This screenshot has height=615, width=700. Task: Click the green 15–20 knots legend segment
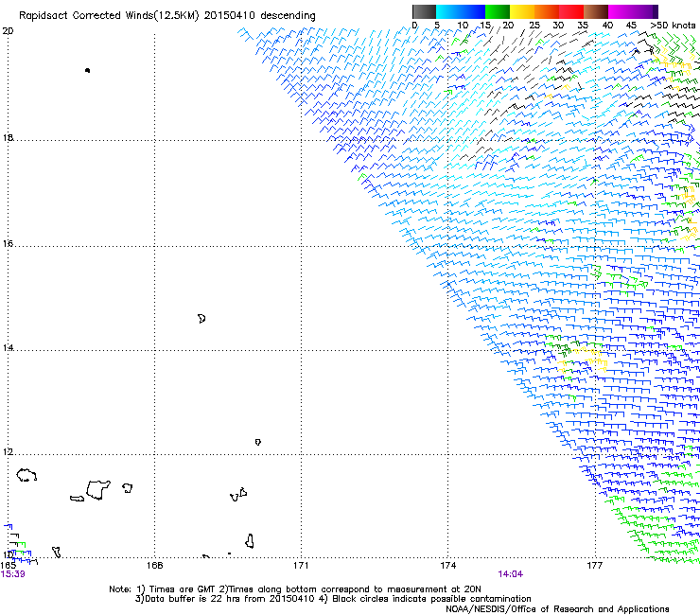tap(498, 11)
